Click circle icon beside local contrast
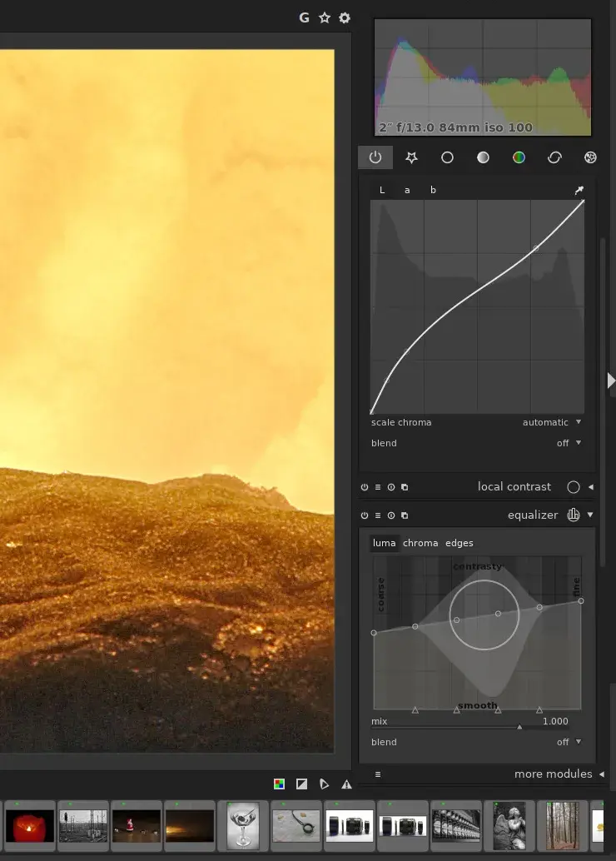The height and width of the screenshot is (861, 616). click(574, 487)
